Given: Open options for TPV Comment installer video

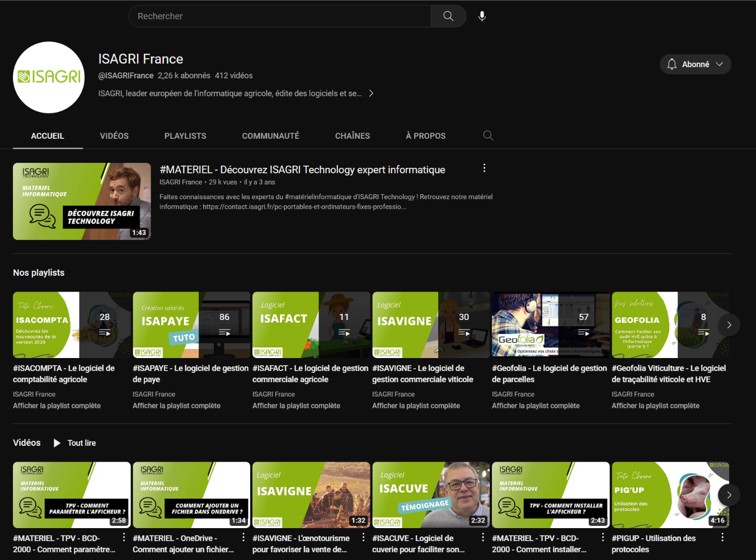Looking at the screenshot, I should click(603, 537).
